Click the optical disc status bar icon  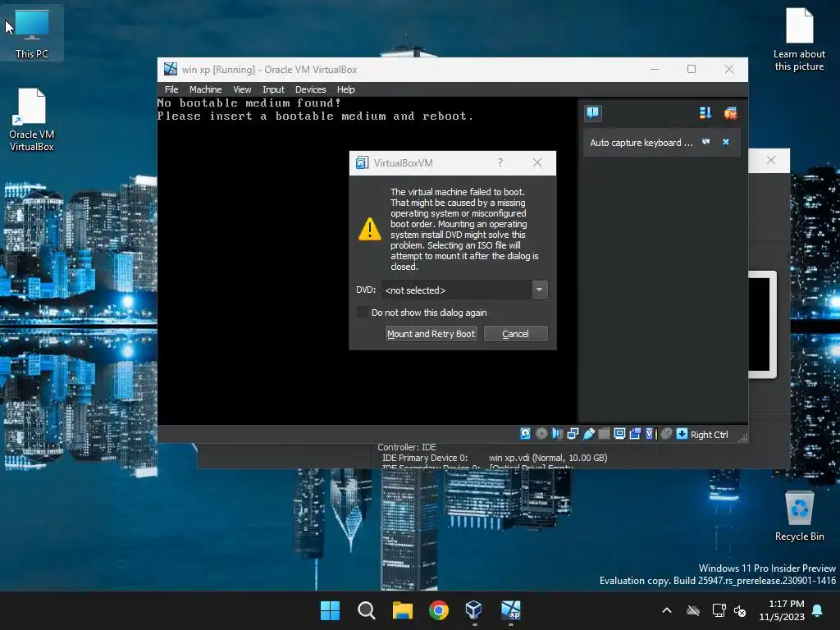click(541, 434)
